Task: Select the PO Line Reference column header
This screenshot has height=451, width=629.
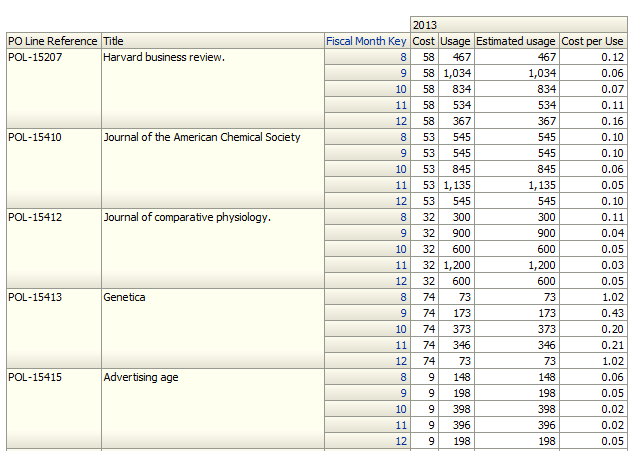Action: pos(53,41)
